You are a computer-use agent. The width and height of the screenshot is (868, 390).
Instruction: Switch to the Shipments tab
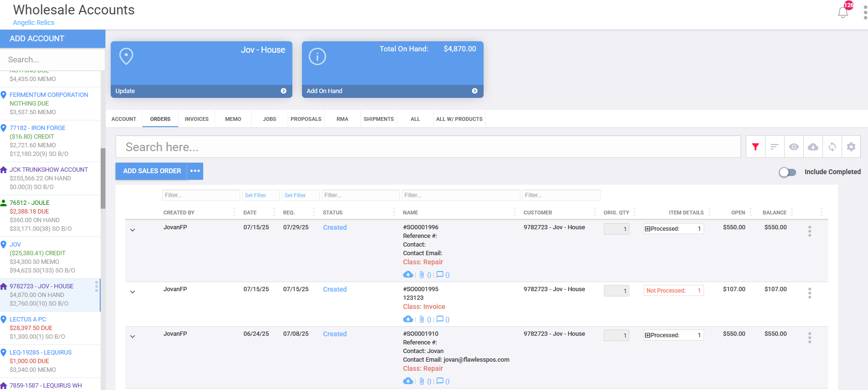[379, 119]
